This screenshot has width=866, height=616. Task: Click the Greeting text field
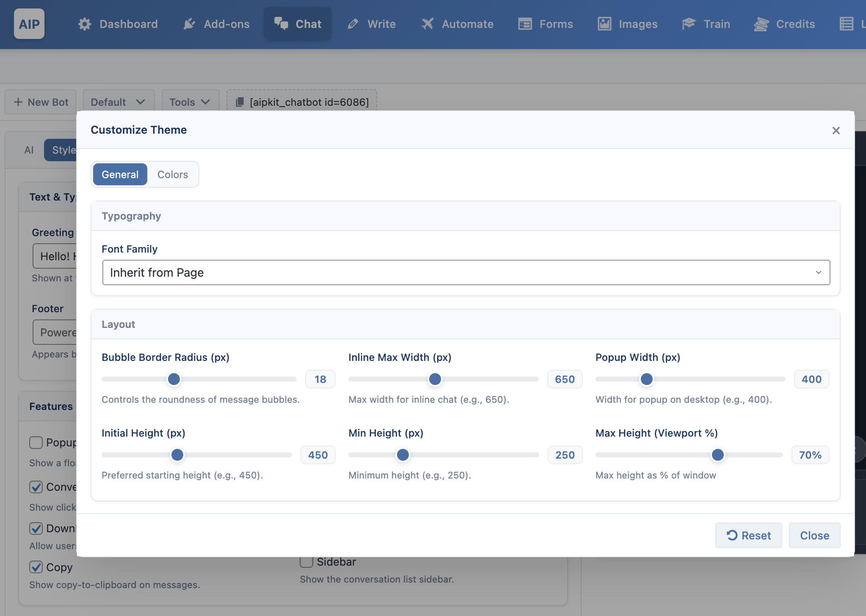point(55,256)
